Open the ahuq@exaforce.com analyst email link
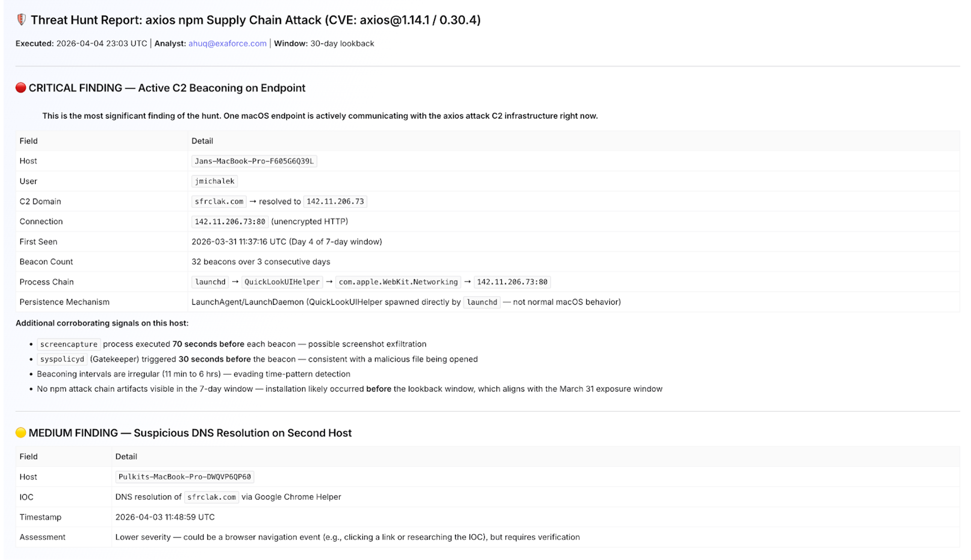Viewport: 971px width, 560px height. 228,43
